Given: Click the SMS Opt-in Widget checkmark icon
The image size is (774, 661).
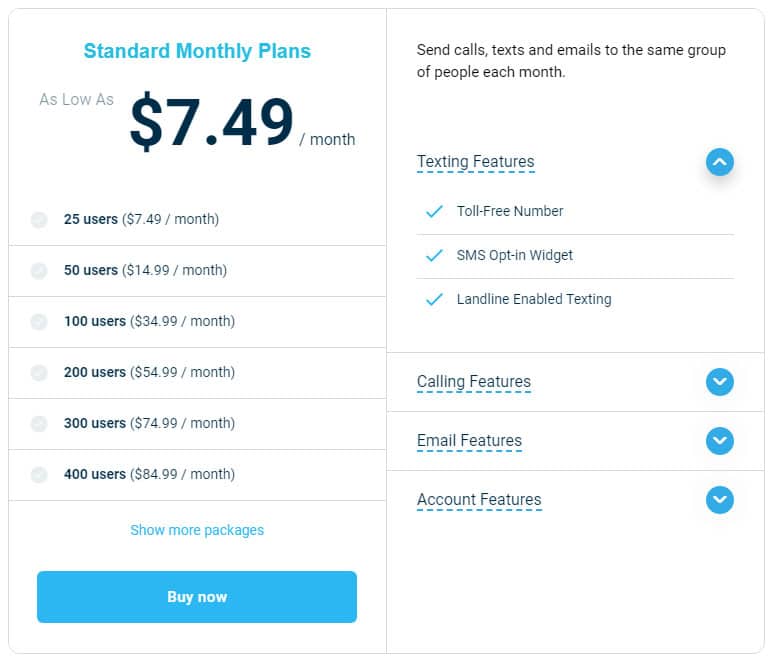Looking at the screenshot, I should (x=434, y=255).
